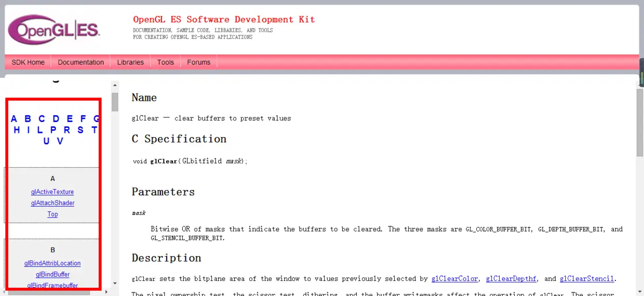
Task: Click the sidebar vertical scrollbar thumb
Action: pos(115,102)
